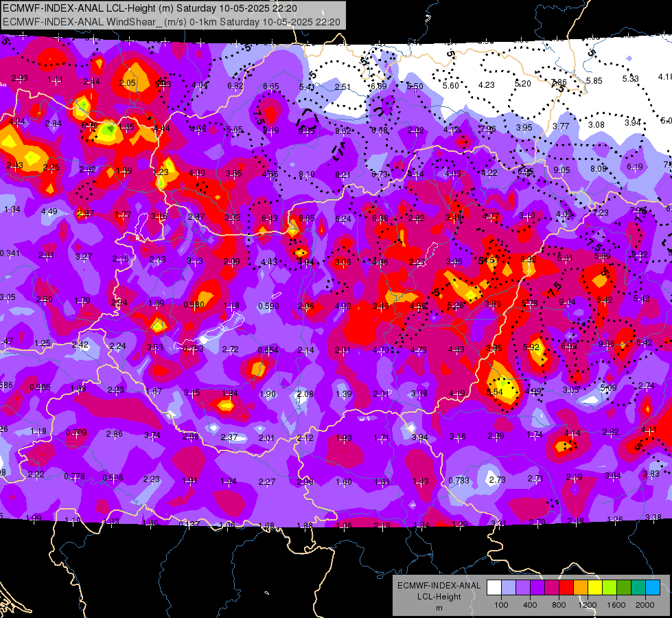Click the wind shear value '0.733'
Viewport: 672px width, 618px height.
pos(459,481)
